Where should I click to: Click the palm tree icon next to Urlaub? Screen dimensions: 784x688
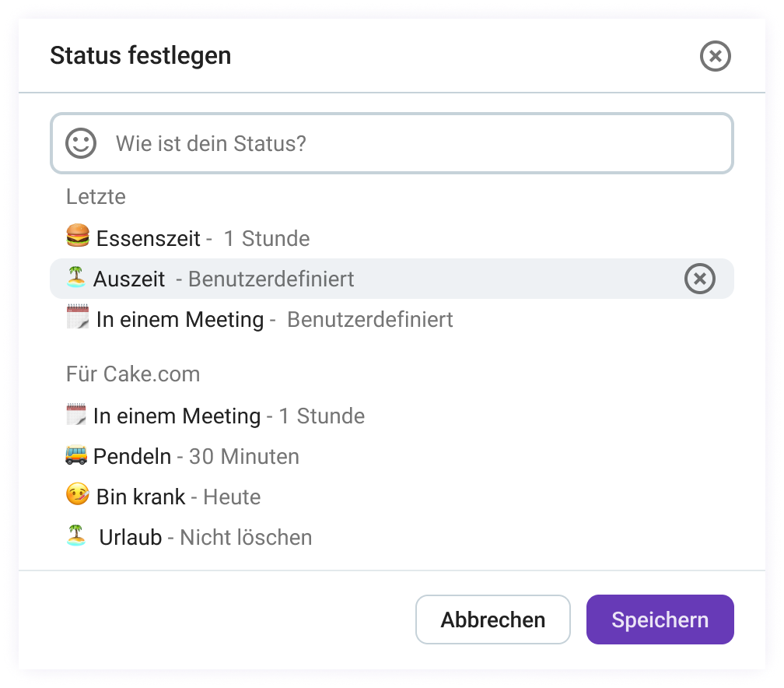[77, 537]
